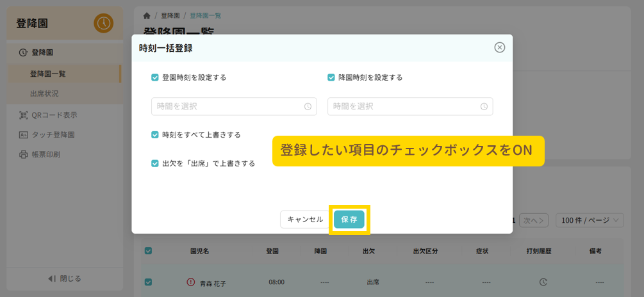
Task: Toggle 降園時刻を設定する checkbox
Action: [331, 77]
